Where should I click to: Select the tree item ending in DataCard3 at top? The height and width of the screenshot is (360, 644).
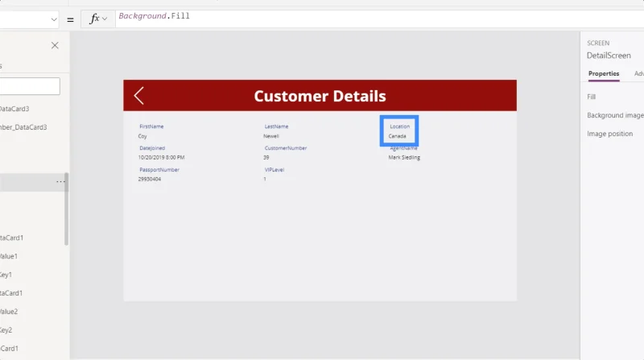pos(14,109)
